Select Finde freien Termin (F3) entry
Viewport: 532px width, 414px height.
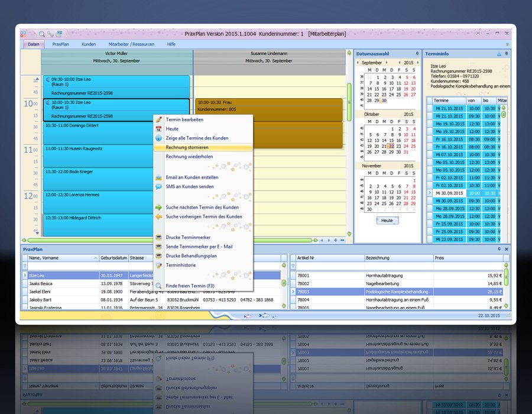[203, 286]
